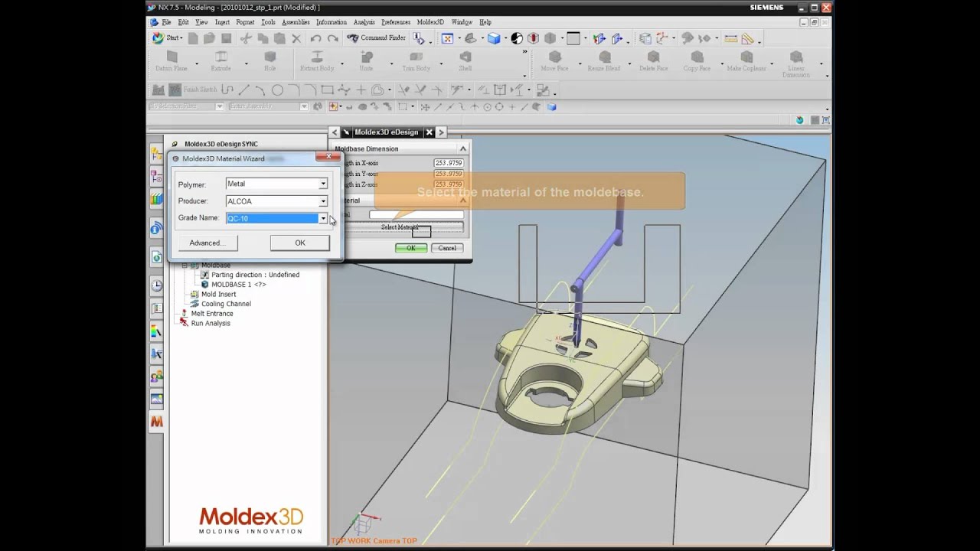Click the Datum Plane tool
The image size is (980, 551).
(171, 61)
